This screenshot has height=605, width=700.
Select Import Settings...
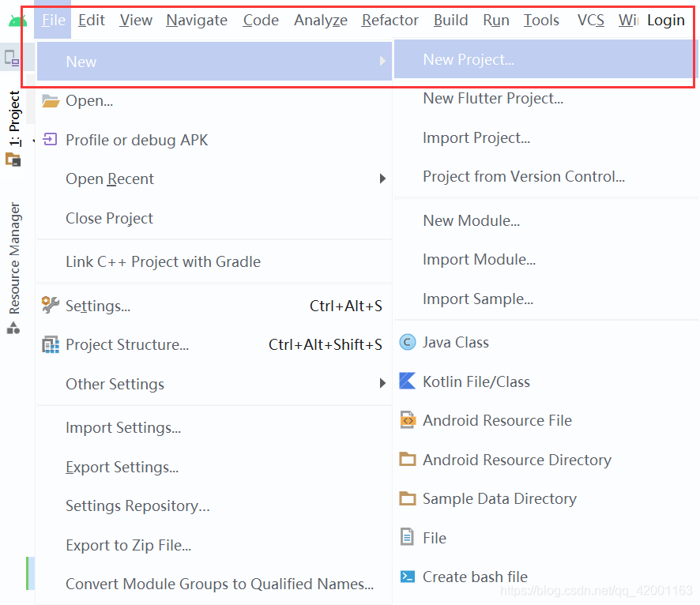214,427
